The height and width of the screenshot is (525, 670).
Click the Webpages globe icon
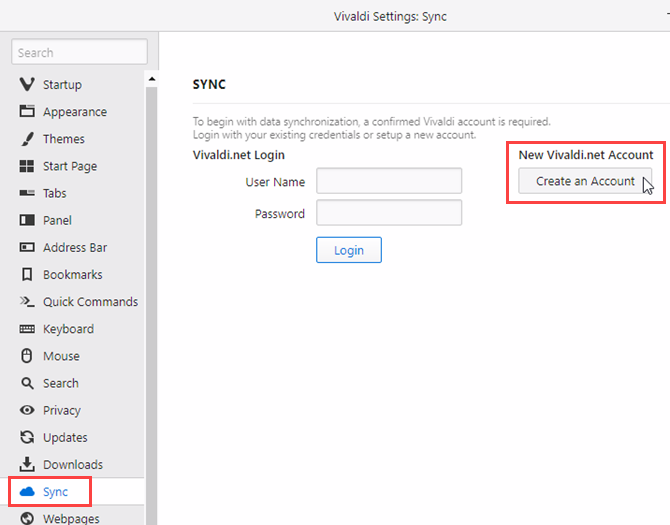coord(27,518)
